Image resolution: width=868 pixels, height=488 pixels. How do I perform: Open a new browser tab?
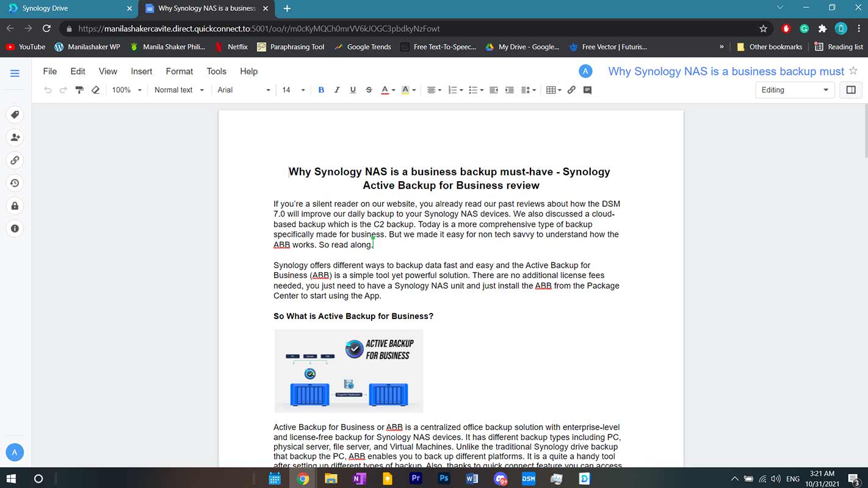(x=287, y=9)
